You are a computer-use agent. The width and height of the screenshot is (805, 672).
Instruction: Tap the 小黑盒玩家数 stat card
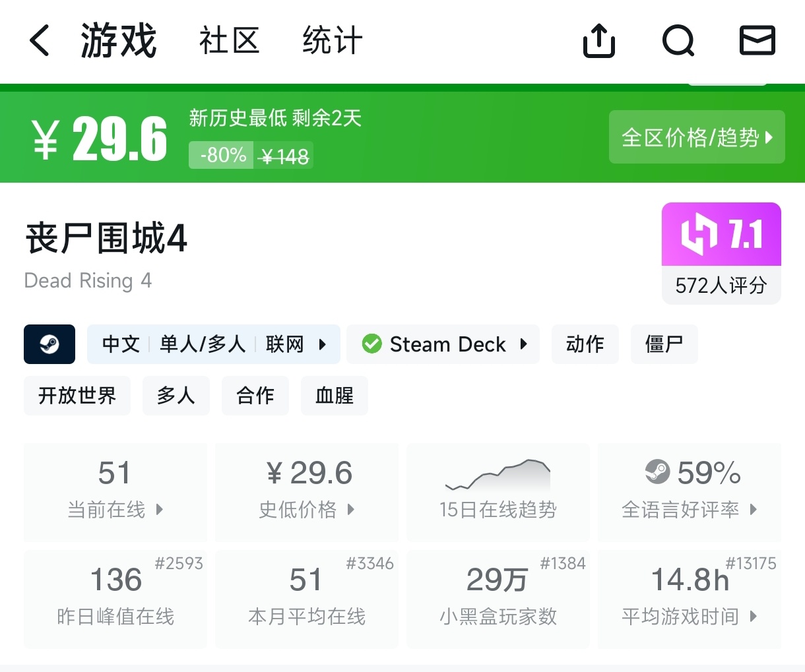click(498, 599)
